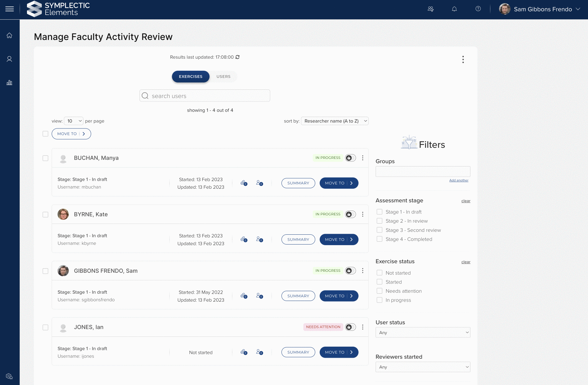The height and width of the screenshot is (385, 588).
Task: Select the Exercises tab
Action: [191, 77]
